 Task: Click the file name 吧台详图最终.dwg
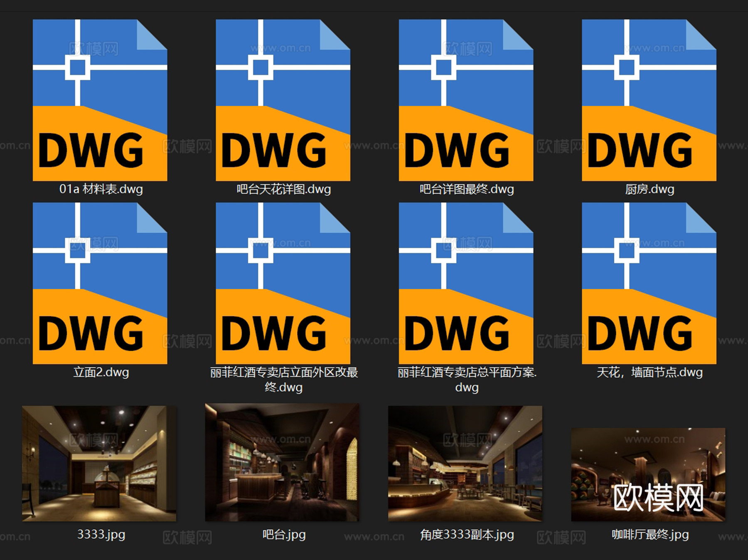tap(467, 189)
